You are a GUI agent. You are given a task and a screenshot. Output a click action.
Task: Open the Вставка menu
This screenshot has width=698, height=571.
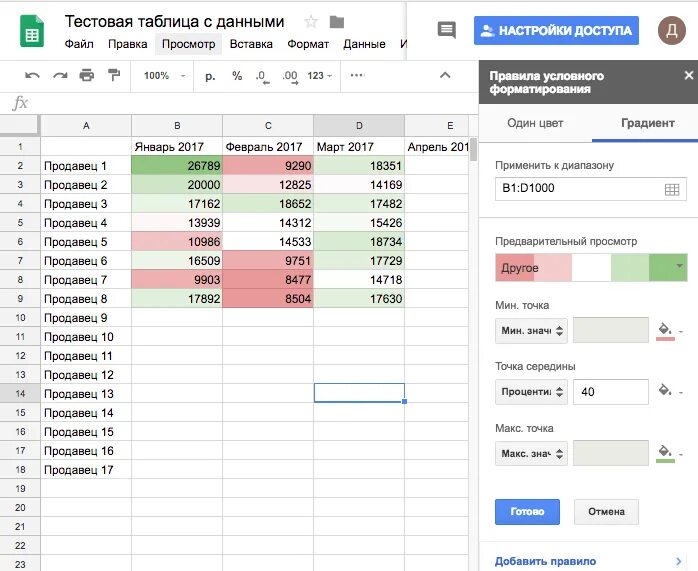[251, 44]
